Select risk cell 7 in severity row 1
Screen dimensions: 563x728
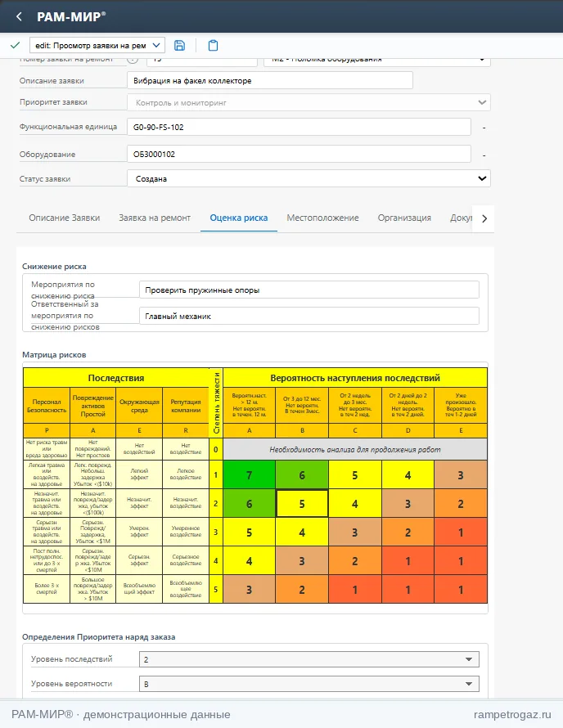(249, 475)
